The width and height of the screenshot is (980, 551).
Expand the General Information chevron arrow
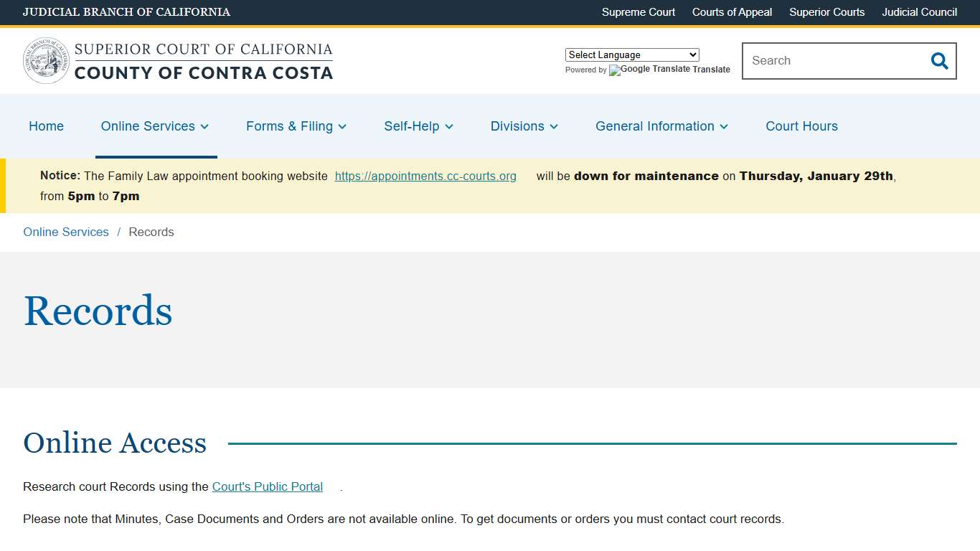(724, 126)
